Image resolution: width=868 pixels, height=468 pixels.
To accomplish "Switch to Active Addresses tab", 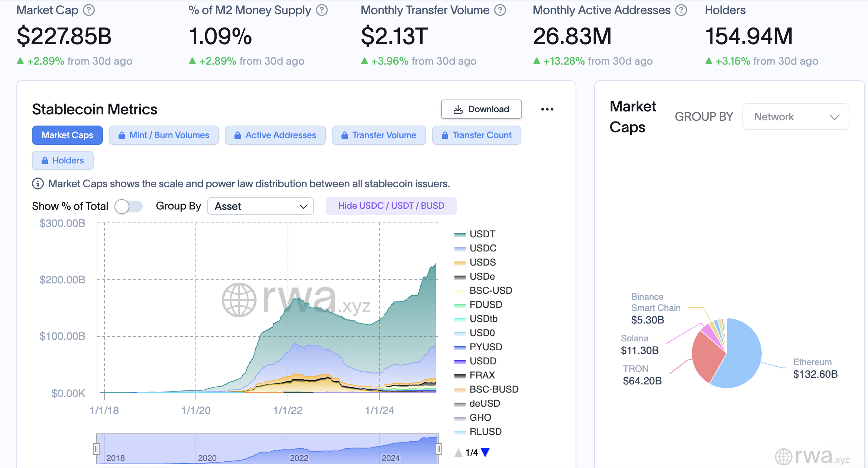I will (x=275, y=135).
